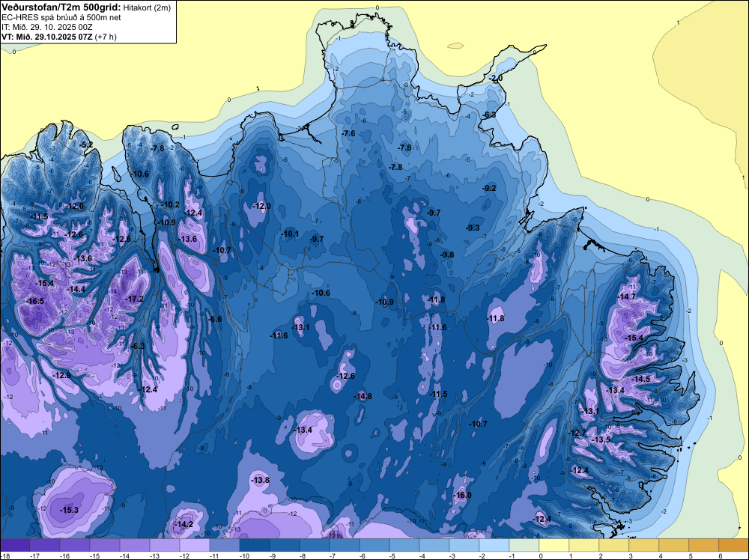
Task: Click legend swatch between -6 and -5
Action: tap(374, 545)
